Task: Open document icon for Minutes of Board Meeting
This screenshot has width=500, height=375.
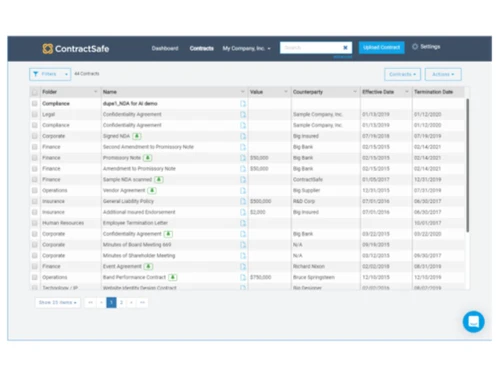Action: 243,245
